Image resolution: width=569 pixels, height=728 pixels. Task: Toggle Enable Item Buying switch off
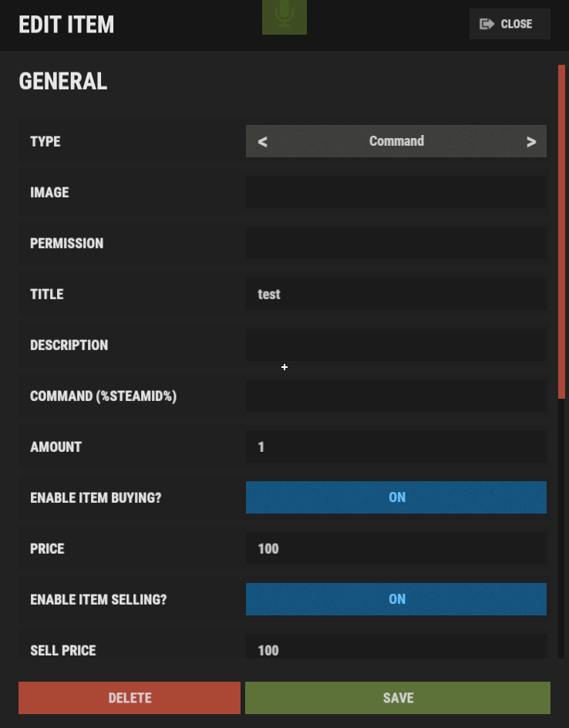396,497
